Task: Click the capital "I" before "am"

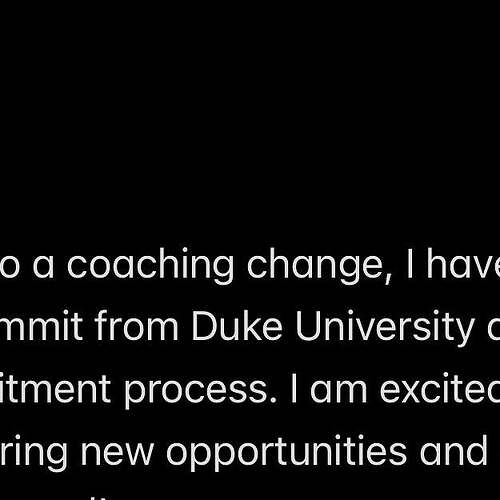Action: pos(293,388)
